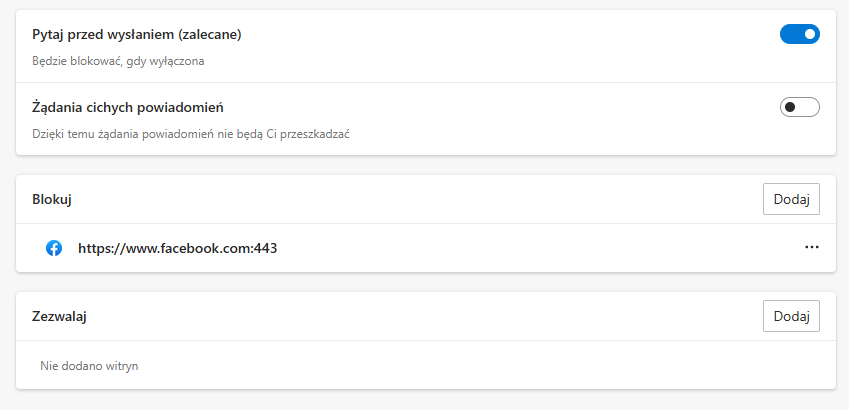Click the dark knob of the grey toggle

point(790,107)
